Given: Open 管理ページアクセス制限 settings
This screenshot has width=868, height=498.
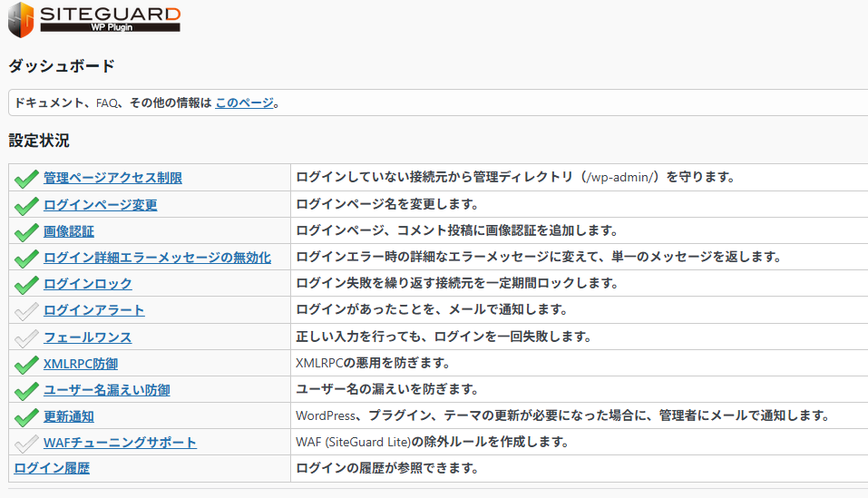Looking at the screenshot, I should (112, 178).
